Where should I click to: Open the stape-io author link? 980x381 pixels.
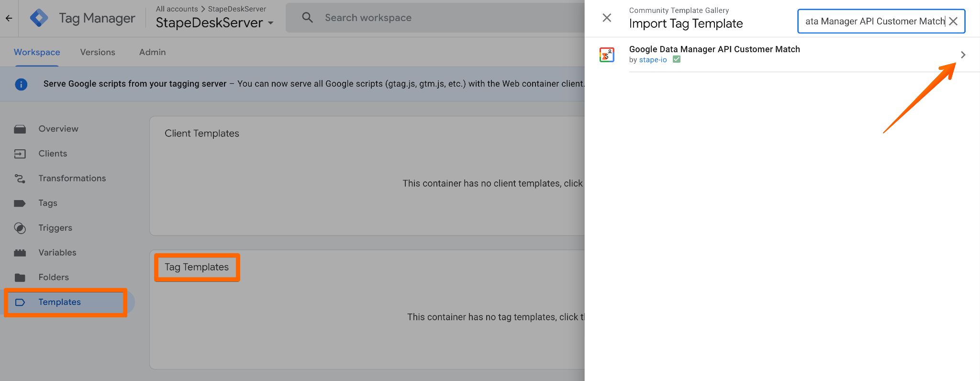pos(653,60)
